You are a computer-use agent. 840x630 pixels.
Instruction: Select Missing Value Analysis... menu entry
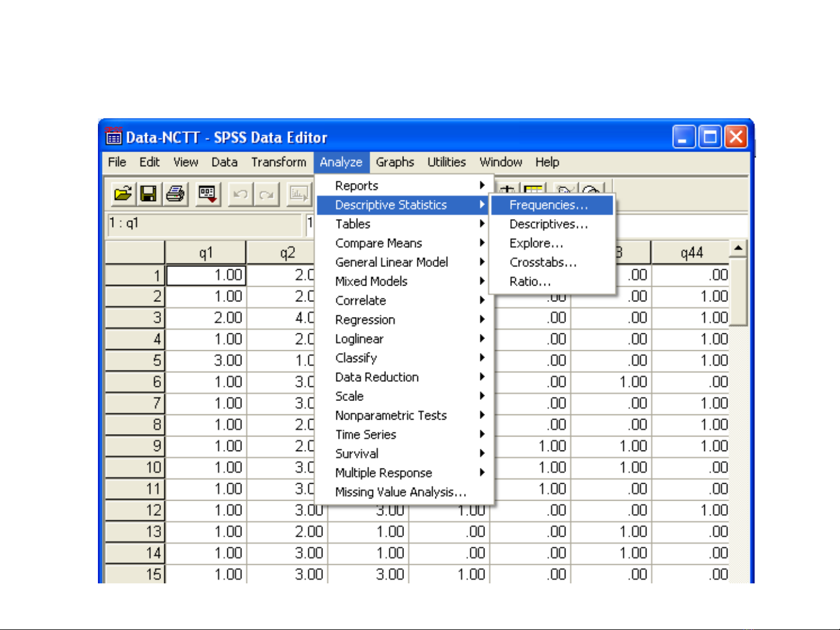(400, 492)
